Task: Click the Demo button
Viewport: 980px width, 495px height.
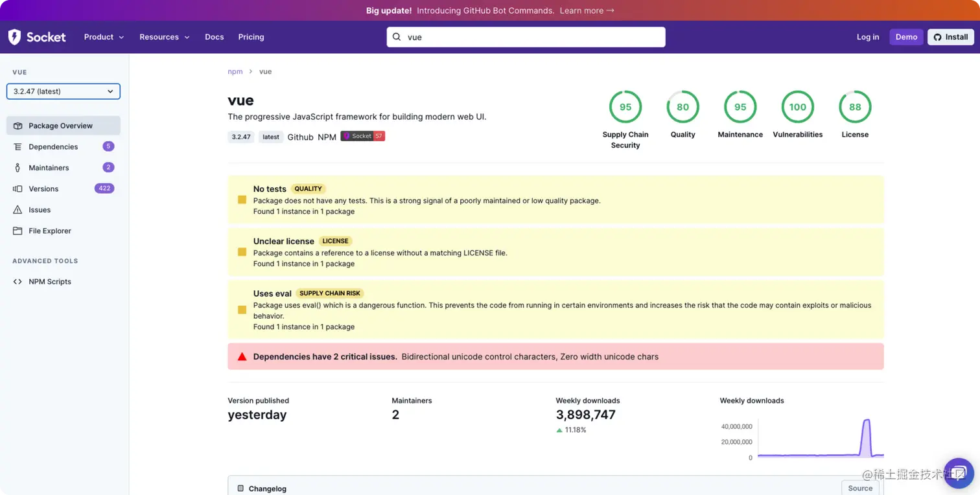Action: pyautogui.click(x=906, y=37)
